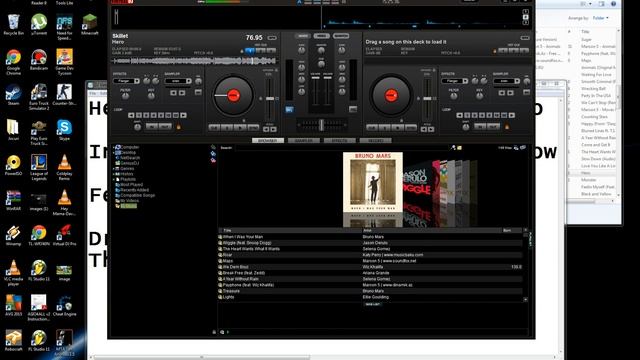
Task: Click the left deck jog wheel
Action: point(233,96)
